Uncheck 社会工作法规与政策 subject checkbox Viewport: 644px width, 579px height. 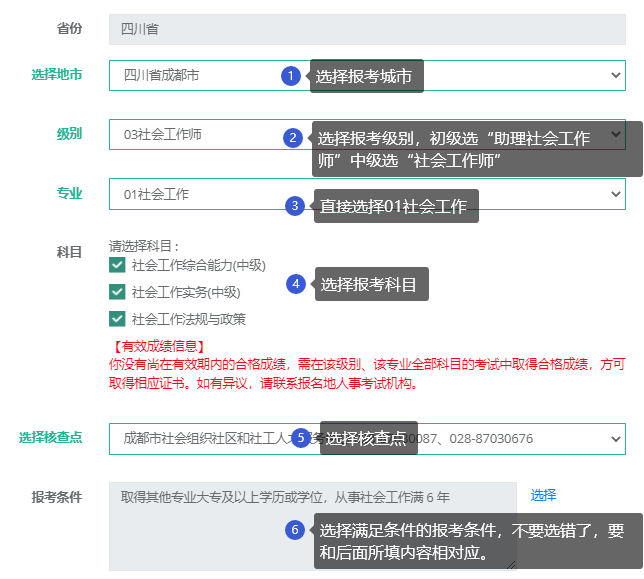118,319
